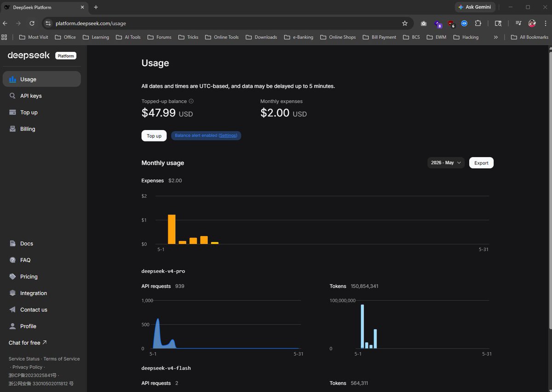
Task: Open the AI Tools bookmark folder
Action: (128, 37)
